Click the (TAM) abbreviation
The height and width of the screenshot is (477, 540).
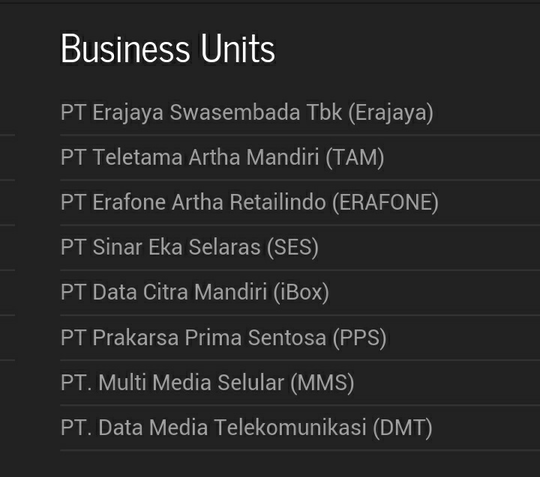pyautogui.click(x=355, y=158)
